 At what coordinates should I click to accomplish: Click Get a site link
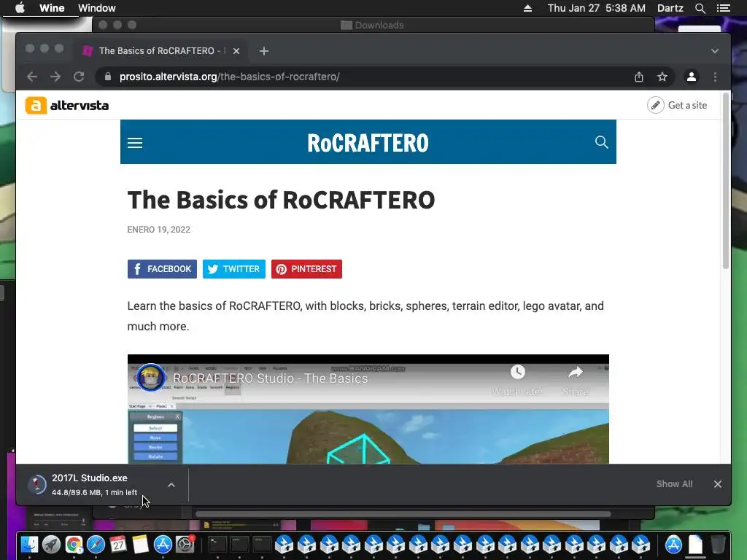677,105
